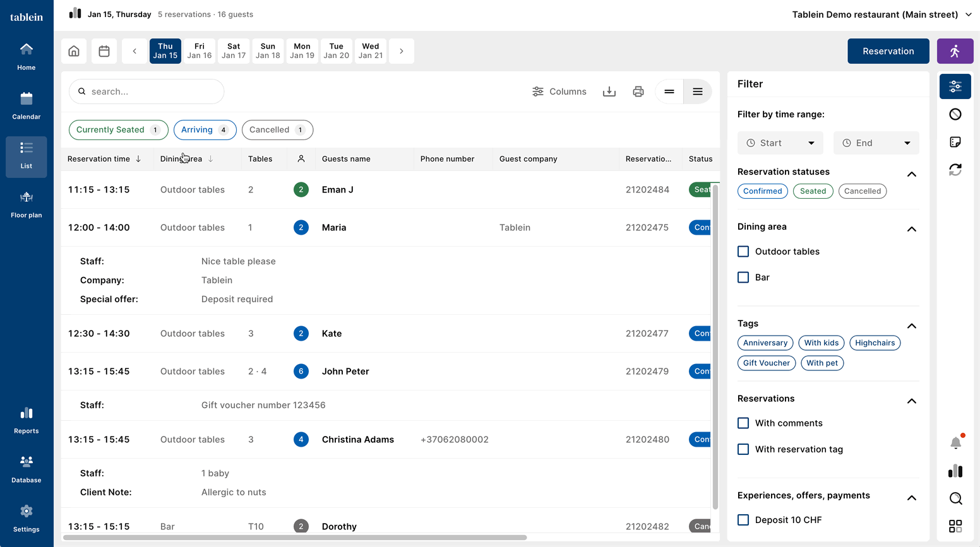The image size is (980, 547).
Task: Enable the With comments checkbox
Action: tap(743, 423)
